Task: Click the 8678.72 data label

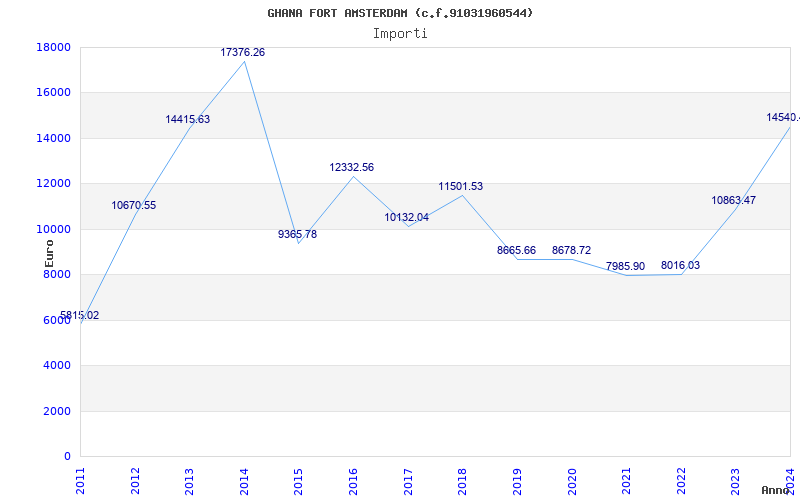Action: [x=571, y=251]
